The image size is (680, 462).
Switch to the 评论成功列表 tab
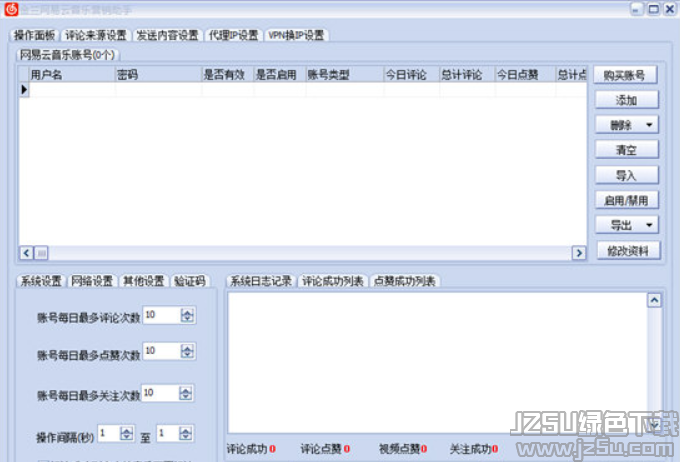click(x=333, y=281)
